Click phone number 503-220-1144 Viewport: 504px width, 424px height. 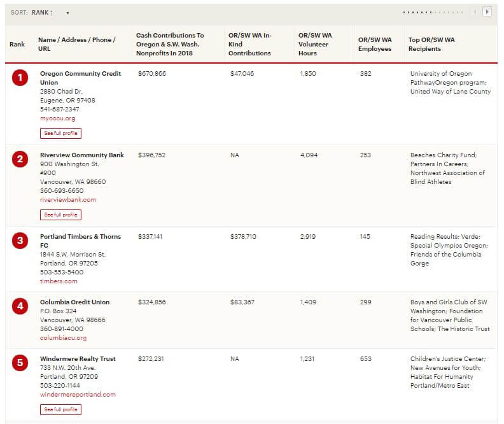tap(60, 385)
